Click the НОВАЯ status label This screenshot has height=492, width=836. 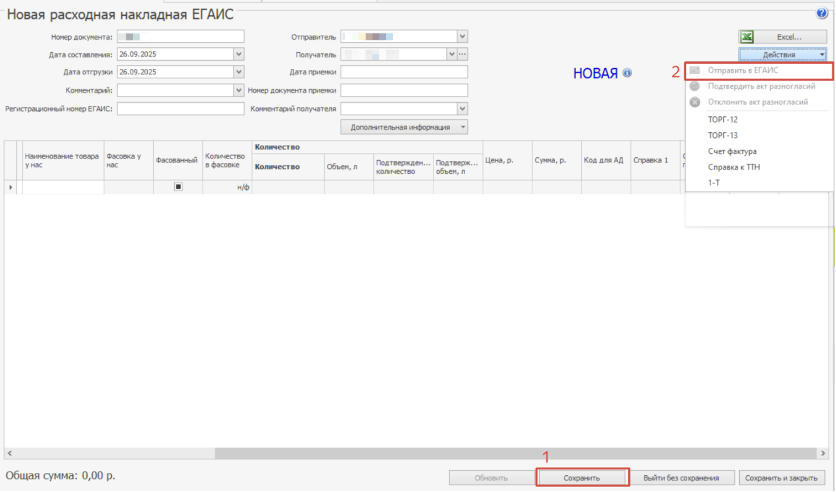(x=595, y=74)
